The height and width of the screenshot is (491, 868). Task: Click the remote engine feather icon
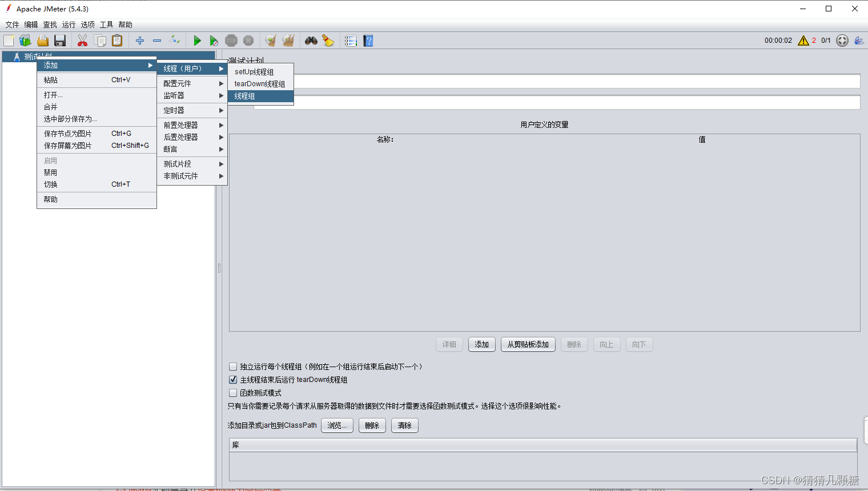point(859,41)
